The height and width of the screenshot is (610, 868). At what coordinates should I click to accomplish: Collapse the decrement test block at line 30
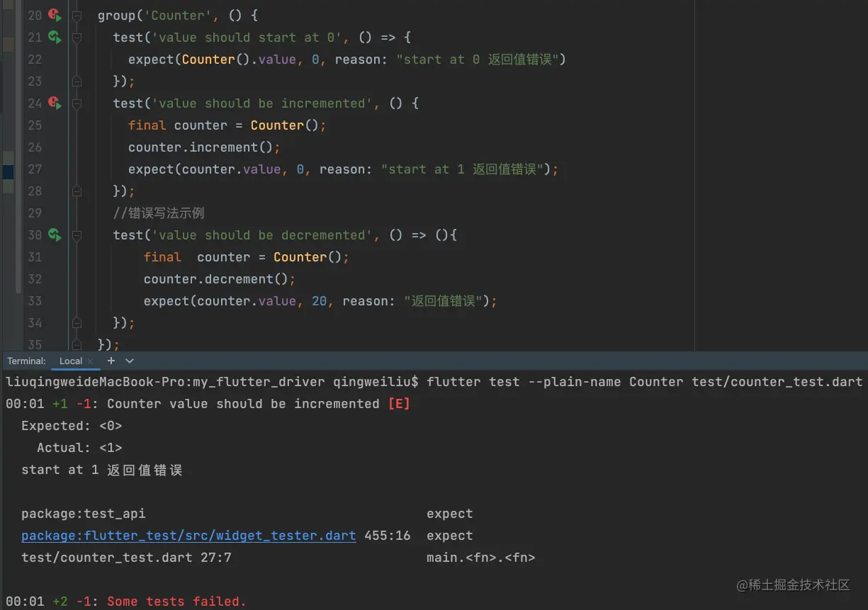tap(77, 235)
